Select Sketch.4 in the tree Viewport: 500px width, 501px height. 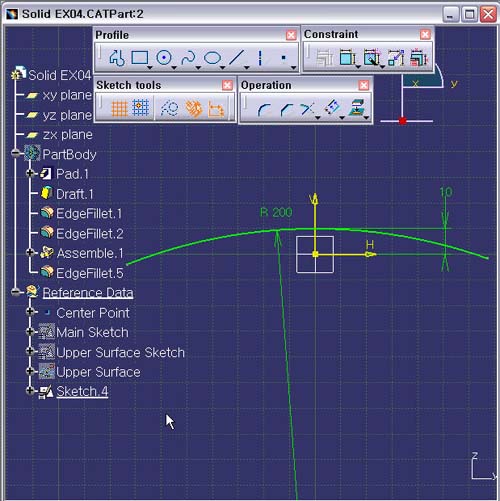pos(82,391)
